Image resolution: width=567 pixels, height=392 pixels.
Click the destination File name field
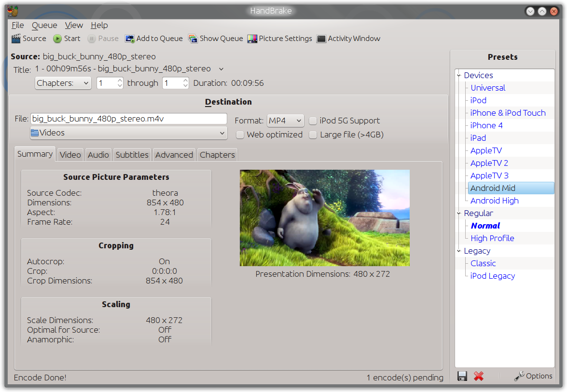129,119
